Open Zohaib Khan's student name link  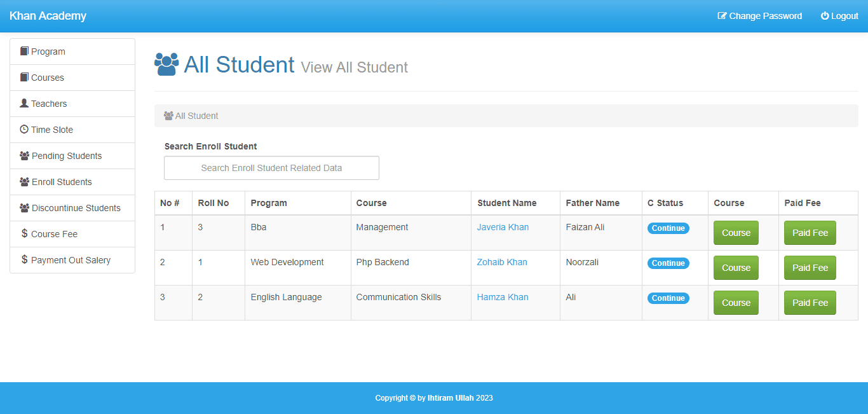pos(502,262)
